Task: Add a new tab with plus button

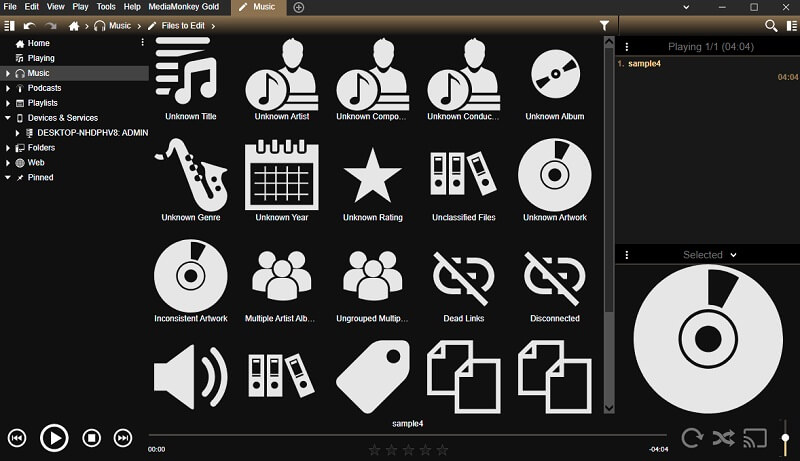Action: (x=299, y=7)
